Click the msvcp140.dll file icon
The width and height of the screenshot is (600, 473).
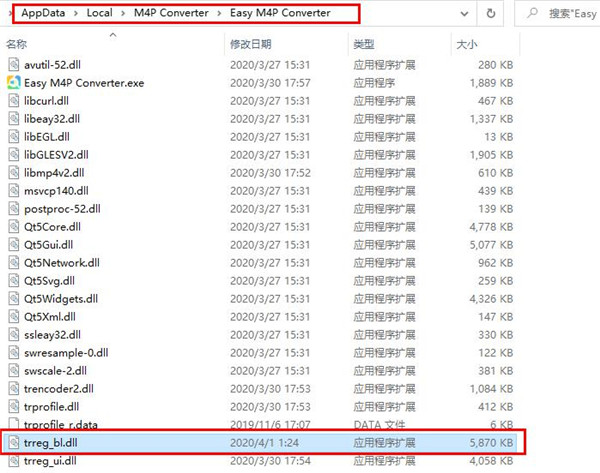14,191
